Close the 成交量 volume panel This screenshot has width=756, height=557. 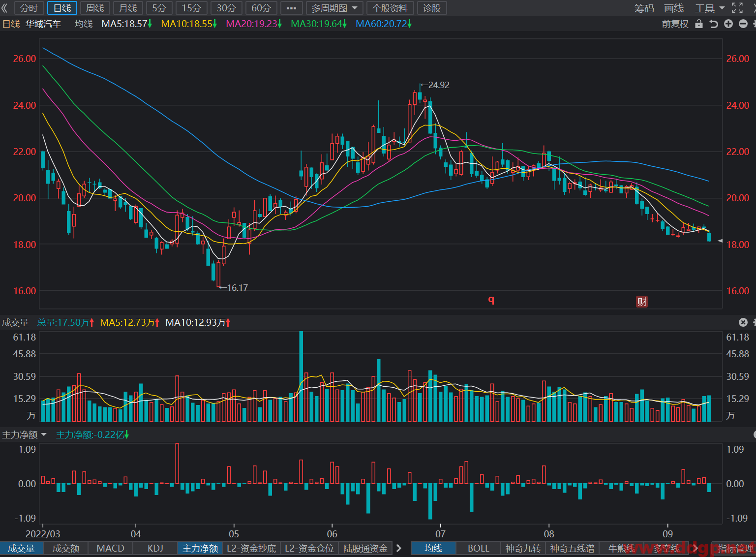click(743, 322)
